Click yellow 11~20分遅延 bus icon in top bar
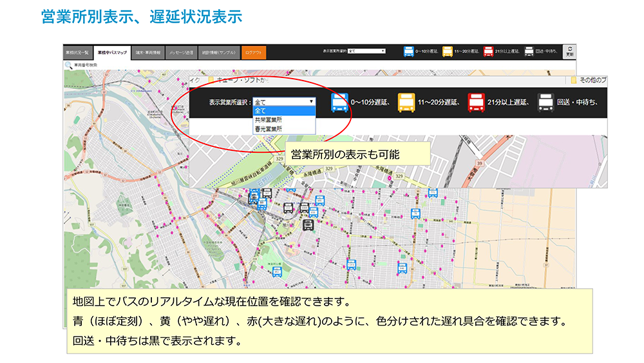 [448, 52]
